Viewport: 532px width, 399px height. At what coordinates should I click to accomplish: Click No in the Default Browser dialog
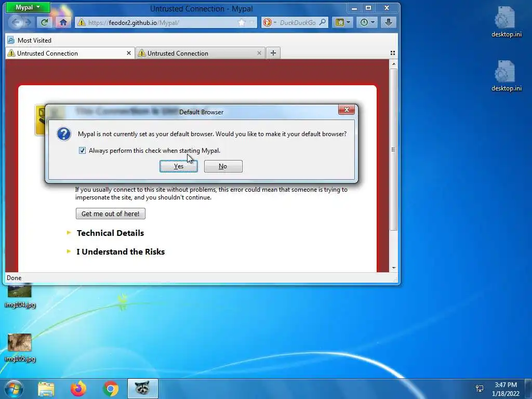click(x=223, y=166)
